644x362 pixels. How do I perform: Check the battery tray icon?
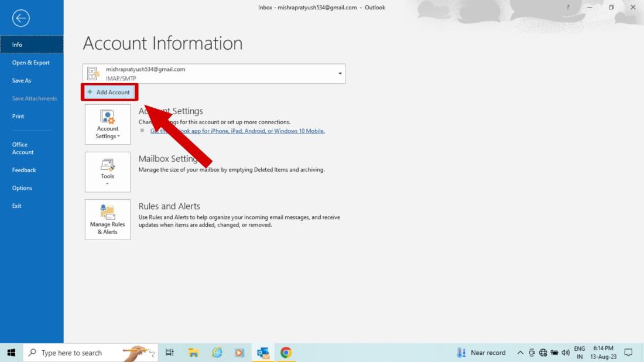click(x=554, y=353)
